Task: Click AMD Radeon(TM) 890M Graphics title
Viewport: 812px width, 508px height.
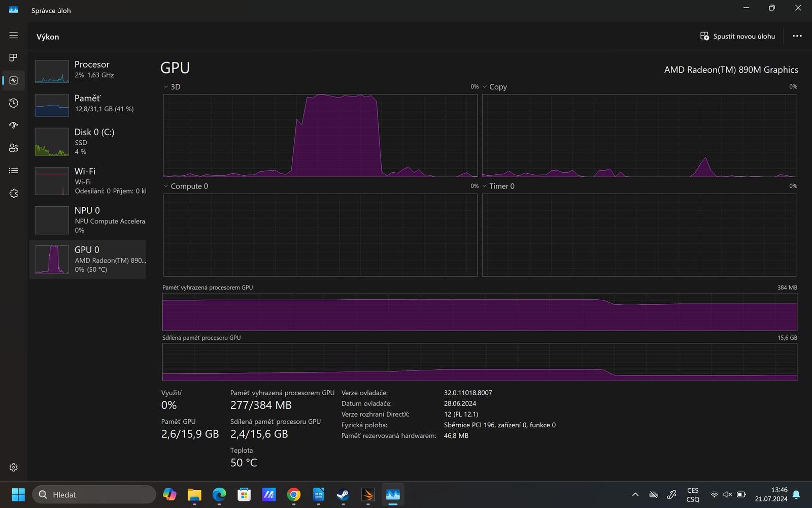Action: (x=731, y=70)
